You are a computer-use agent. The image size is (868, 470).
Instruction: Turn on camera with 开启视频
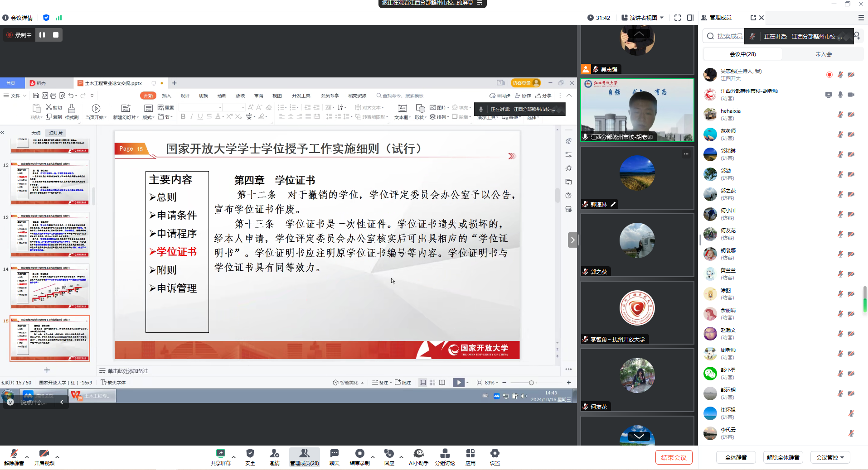click(44, 456)
